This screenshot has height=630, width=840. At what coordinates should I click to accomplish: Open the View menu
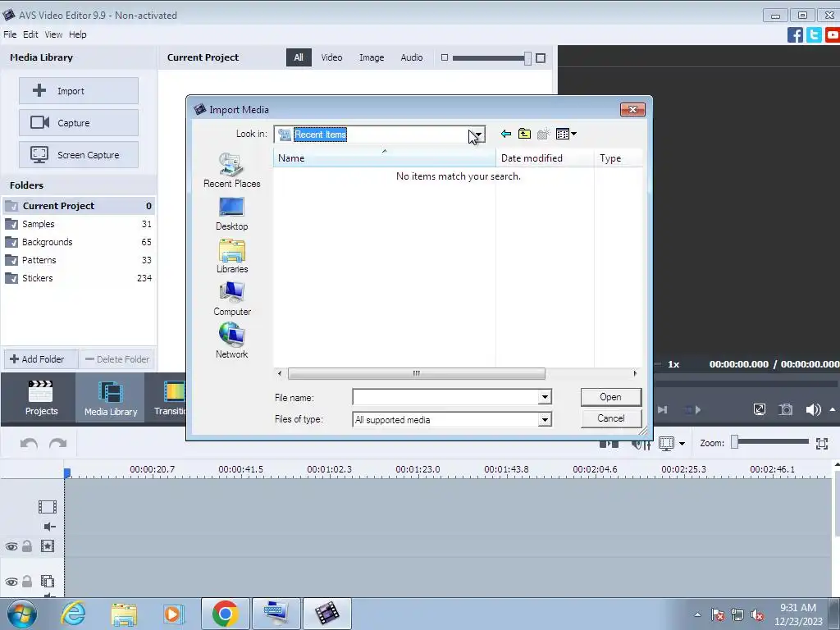[x=53, y=34]
